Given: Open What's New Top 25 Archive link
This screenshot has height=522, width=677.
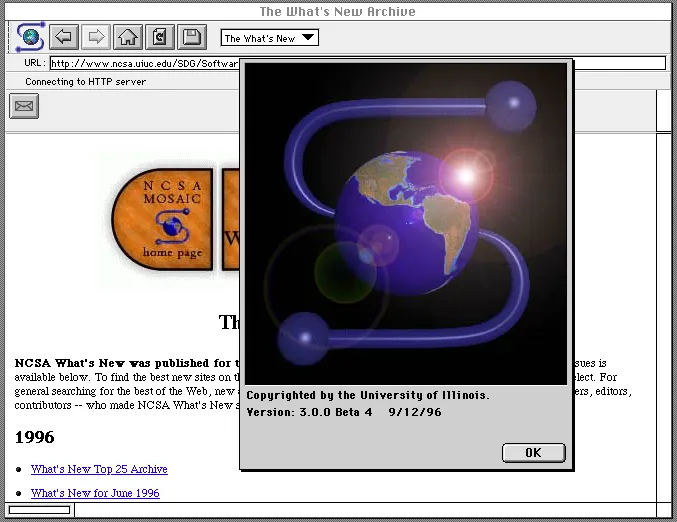Looking at the screenshot, I should 99,469.
